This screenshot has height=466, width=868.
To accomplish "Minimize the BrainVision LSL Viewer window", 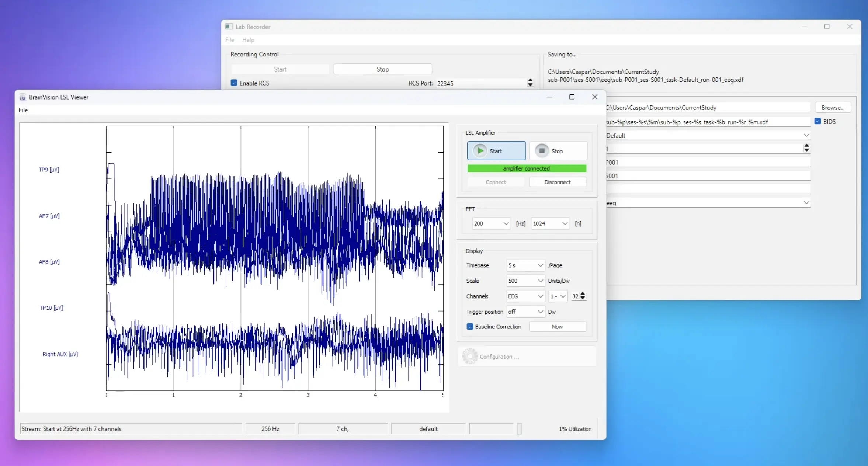I will click(x=549, y=97).
